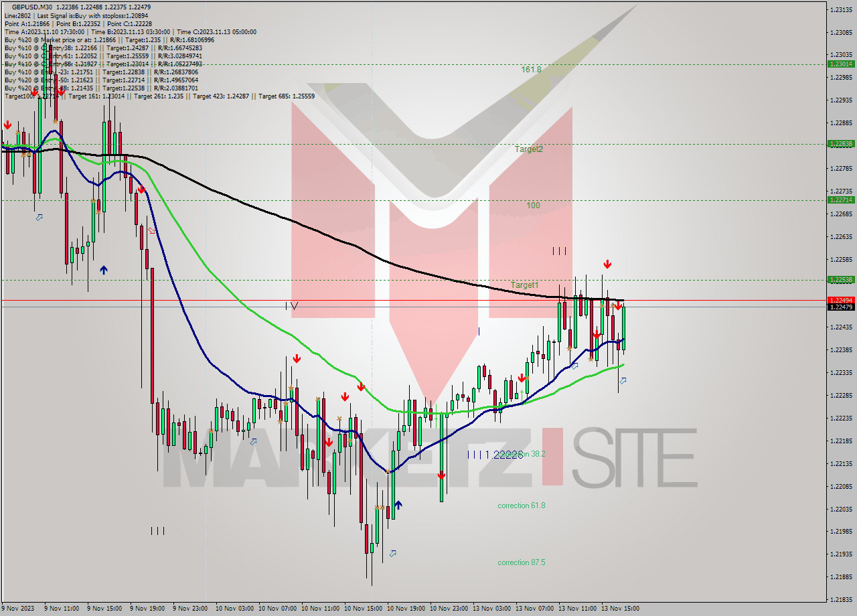The width and height of the screenshot is (857, 616).
Task: Click the outlined blue arrow near 9 Nov 11:00
Action: (40, 218)
